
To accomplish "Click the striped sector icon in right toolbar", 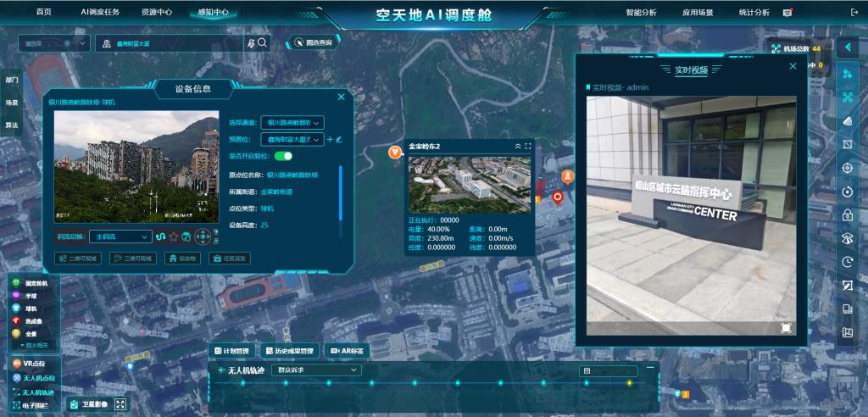I will [x=847, y=120].
